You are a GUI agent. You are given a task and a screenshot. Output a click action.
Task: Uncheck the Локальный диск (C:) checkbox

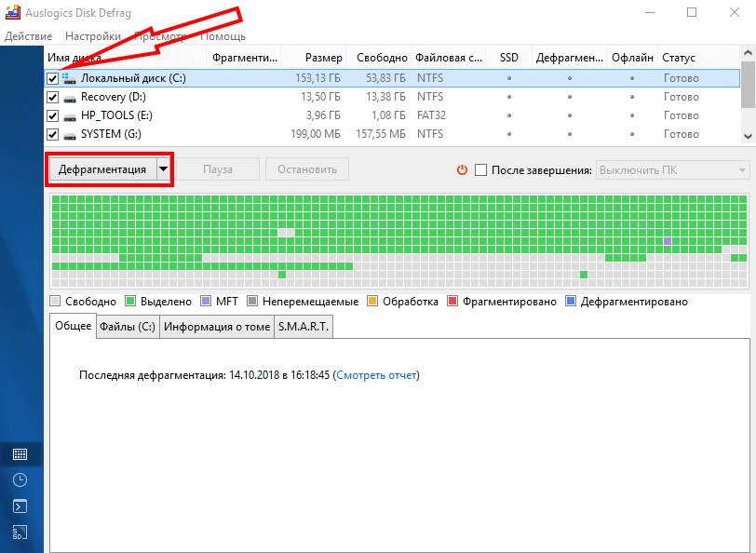tap(53, 79)
